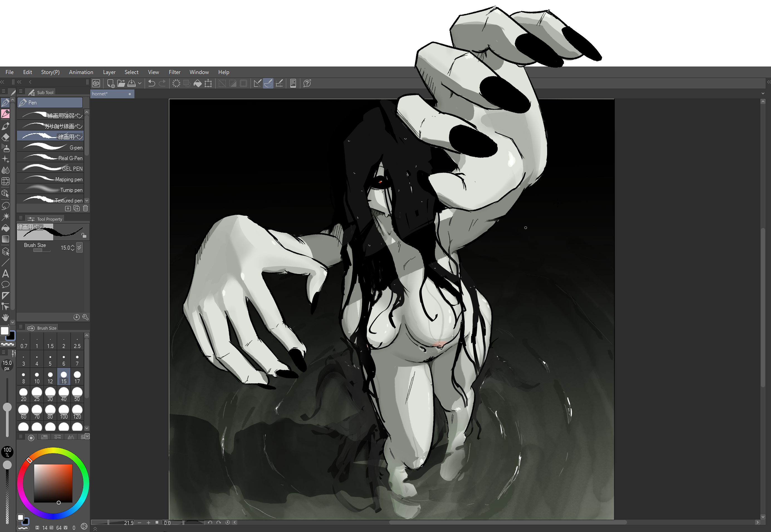
Task: Delete sub tool with trash icon
Action: tap(85, 208)
